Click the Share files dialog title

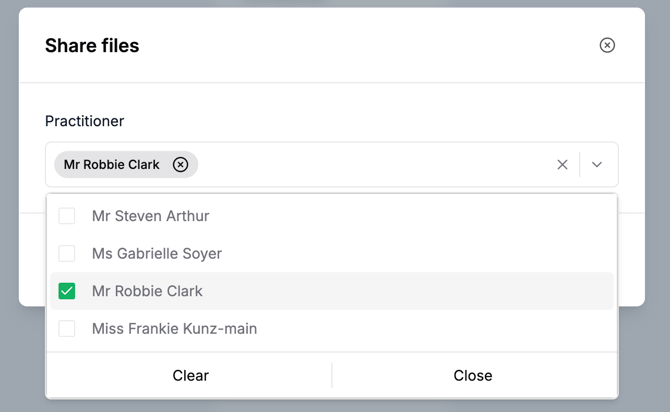point(92,45)
